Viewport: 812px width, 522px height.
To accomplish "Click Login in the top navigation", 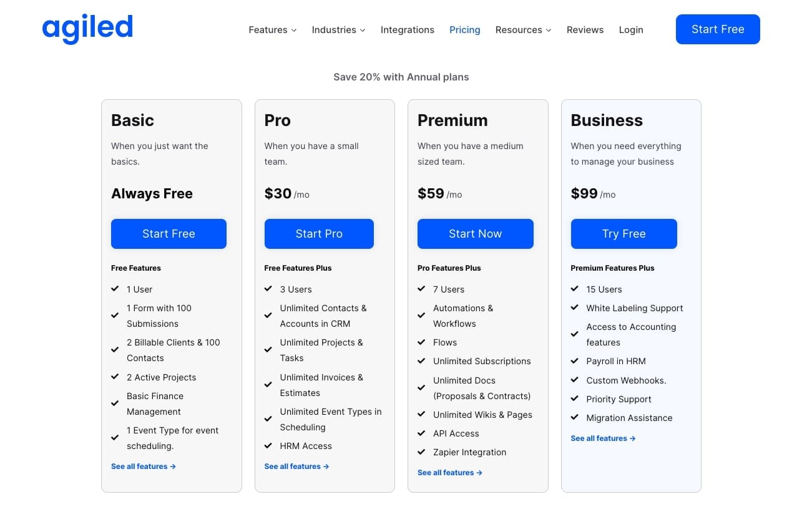I will click(631, 29).
